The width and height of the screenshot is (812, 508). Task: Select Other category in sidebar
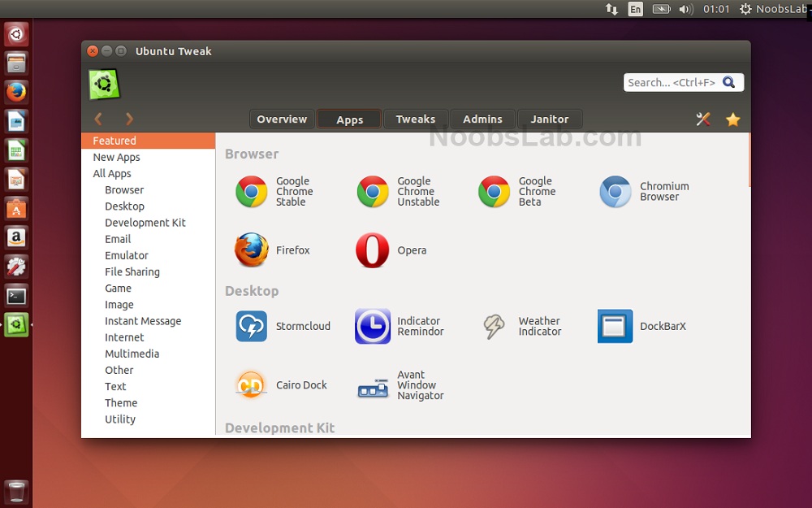tap(148, 370)
